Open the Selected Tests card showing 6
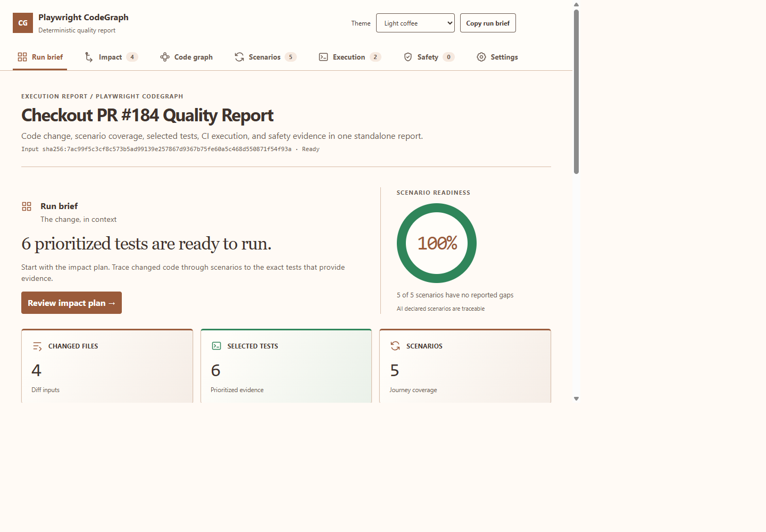Screen dimensions: 766x532 286,366
